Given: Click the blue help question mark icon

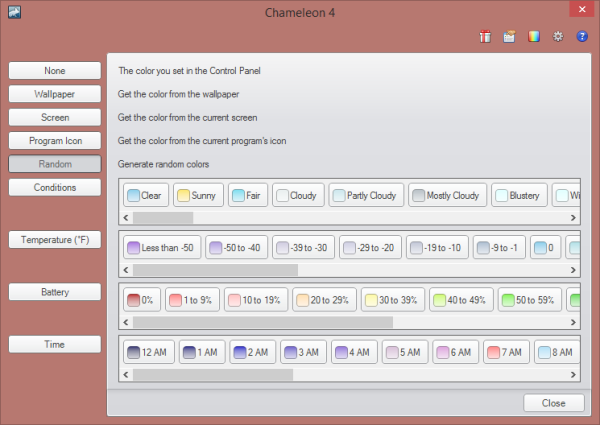Looking at the screenshot, I should tap(582, 37).
